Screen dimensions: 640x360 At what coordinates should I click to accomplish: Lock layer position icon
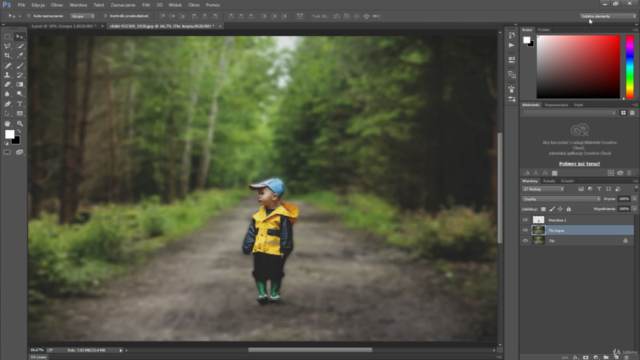click(560, 209)
